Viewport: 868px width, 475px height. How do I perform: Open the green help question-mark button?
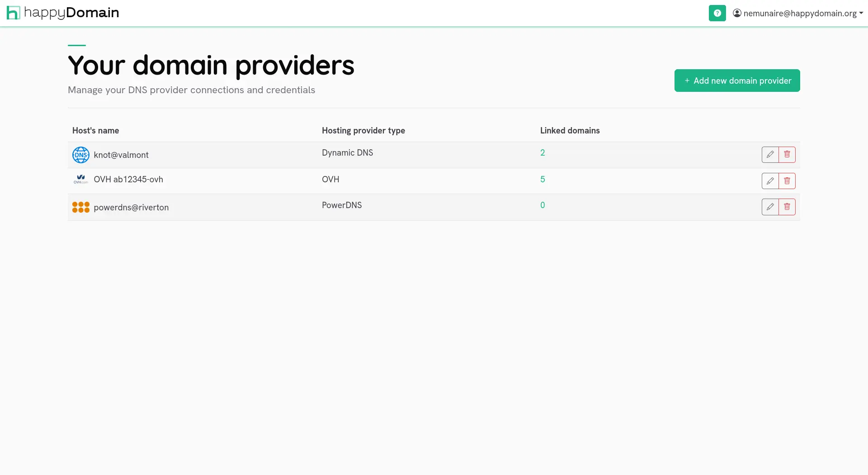717,13
